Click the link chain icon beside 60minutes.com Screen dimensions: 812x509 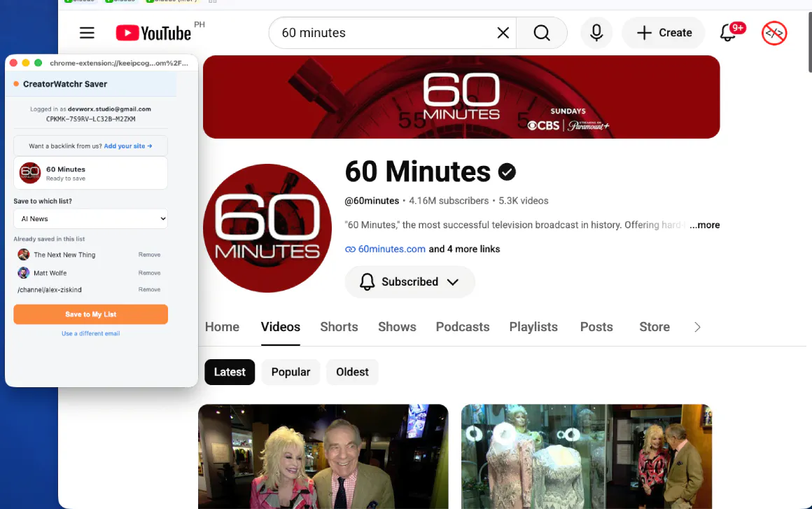click(x=350, y=249)
